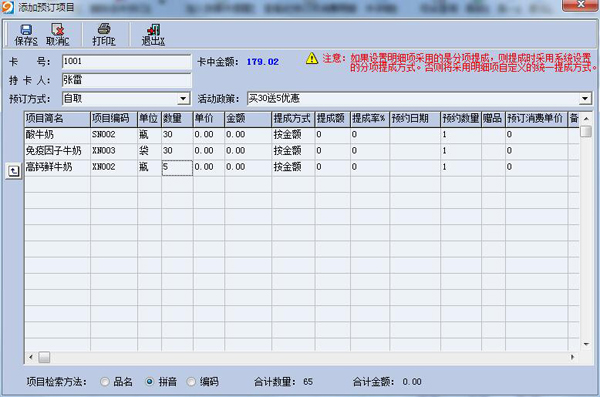Click the vertical scrollbar up arrow
The height and width of the screenshot is (397, 600).
586,119
